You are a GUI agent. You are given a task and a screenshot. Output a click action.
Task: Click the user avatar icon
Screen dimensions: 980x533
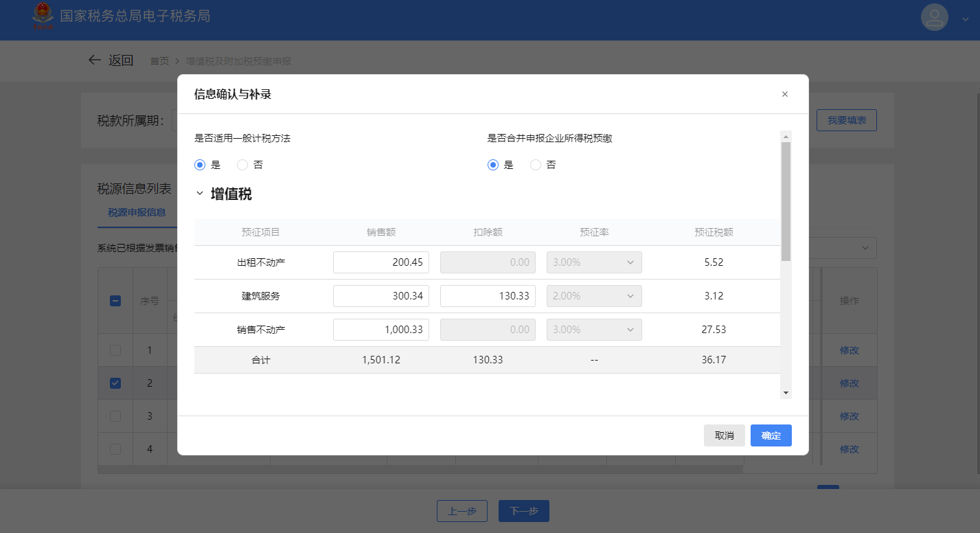point(934,17)
